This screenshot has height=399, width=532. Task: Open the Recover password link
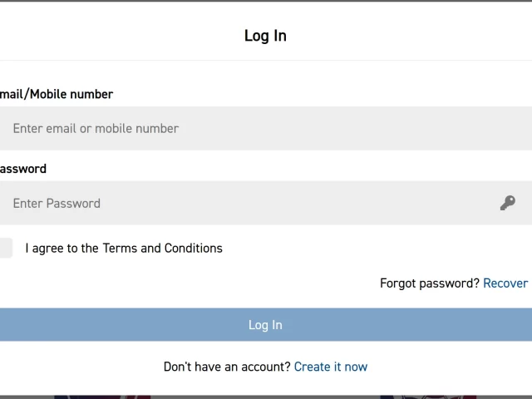point(505,283)
